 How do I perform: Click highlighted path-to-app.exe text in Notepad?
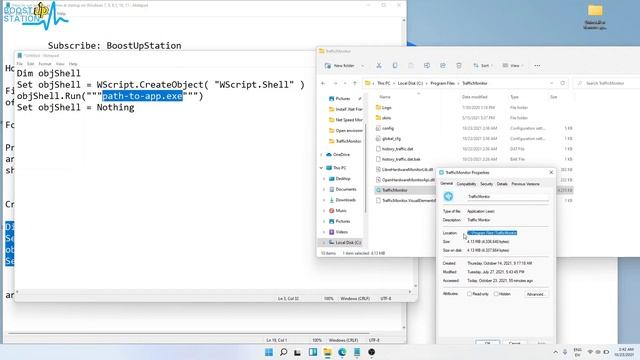point(142,96)
